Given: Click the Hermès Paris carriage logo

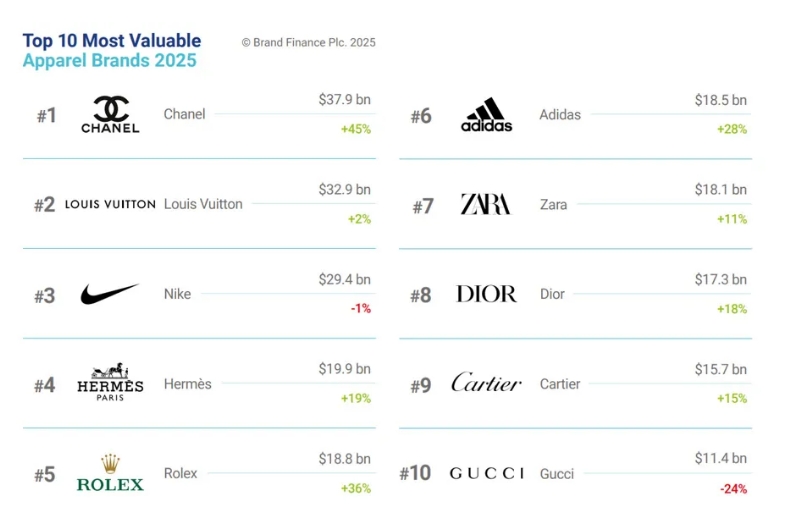Looking at the screenshot, I should point(110,383).
